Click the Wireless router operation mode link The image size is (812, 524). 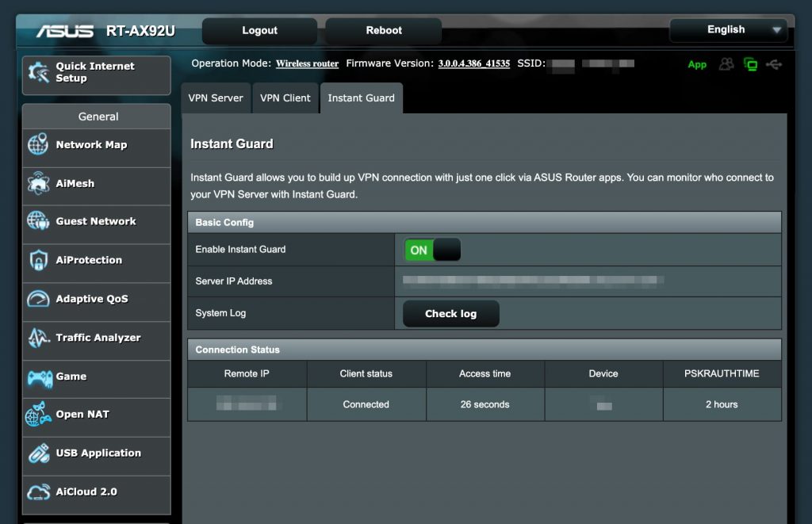click(307, 63)
